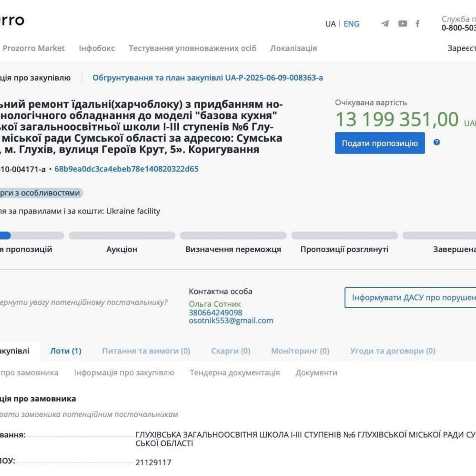Open Тестування уповноважених осіб menu item
Viewport: 476px width, 476px height.
192,48
